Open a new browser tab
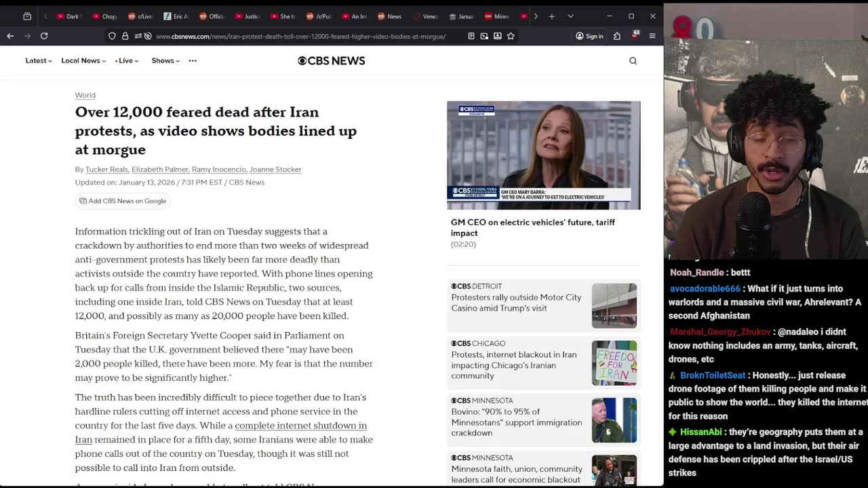 [551, 16]
